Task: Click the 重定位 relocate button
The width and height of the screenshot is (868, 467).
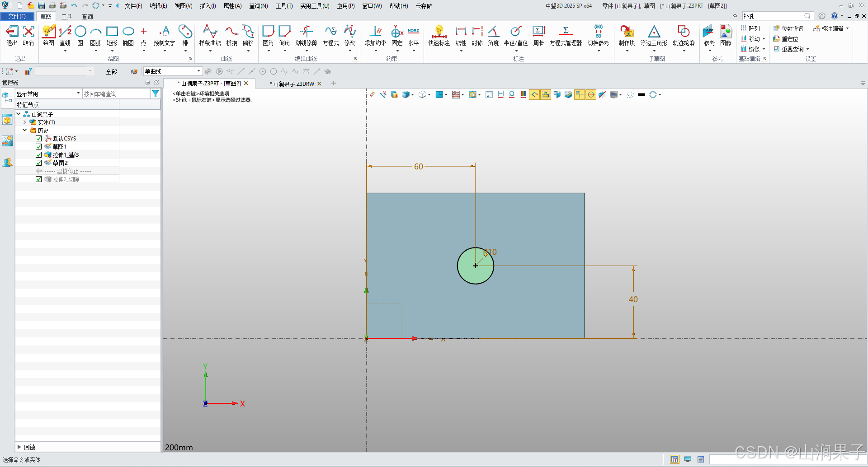Action: coord(786,39)
